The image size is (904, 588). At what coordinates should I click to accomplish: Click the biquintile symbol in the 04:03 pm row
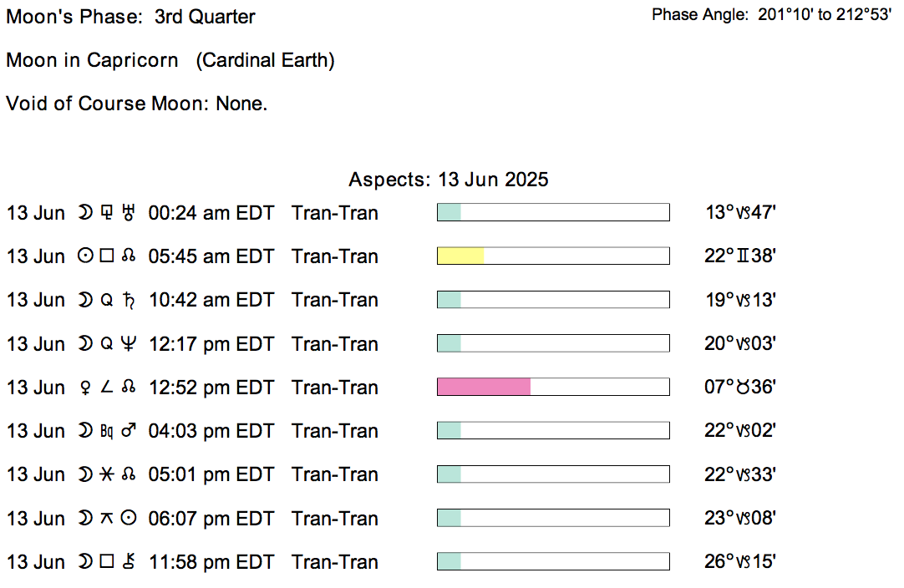point(106,432)
